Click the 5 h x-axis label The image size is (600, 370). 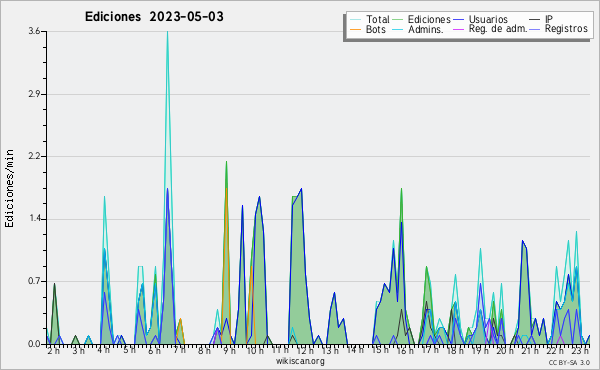pyautogui.click(x=129, y=350)
